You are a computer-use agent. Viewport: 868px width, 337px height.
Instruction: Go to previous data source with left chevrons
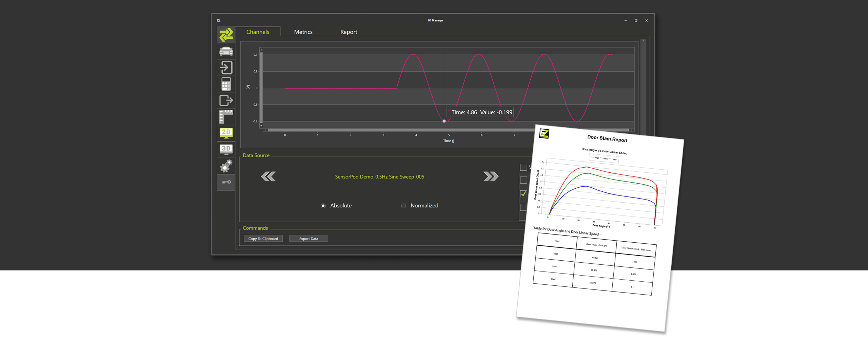pos(268,176)
